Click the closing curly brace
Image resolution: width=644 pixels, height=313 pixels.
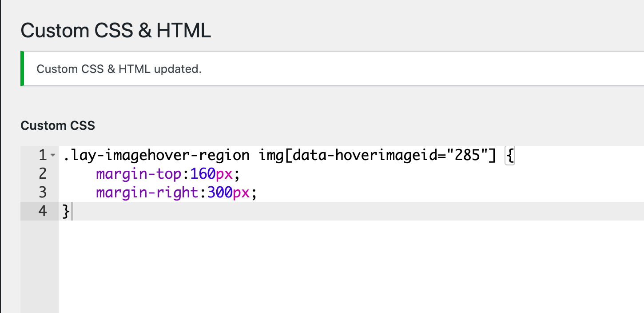pyautogui.click(x=67, y=211)
